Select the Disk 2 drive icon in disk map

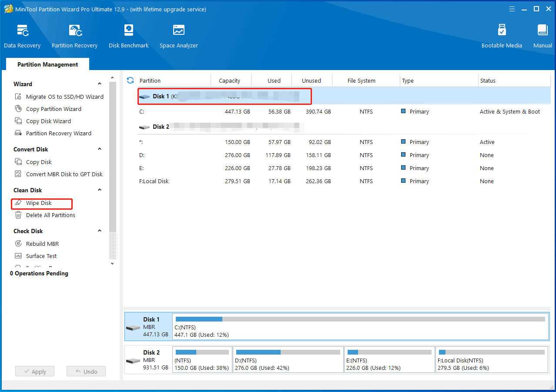click(133, 361)
